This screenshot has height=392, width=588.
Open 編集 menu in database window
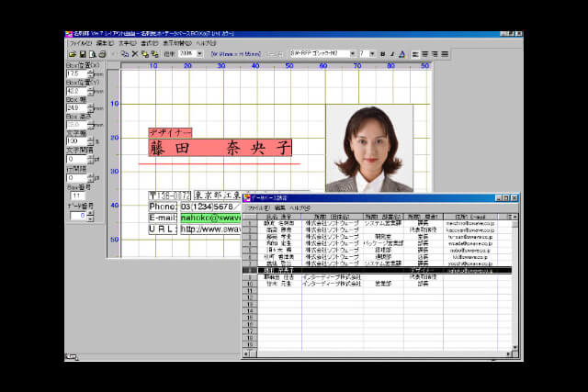[x=279, y=207]
